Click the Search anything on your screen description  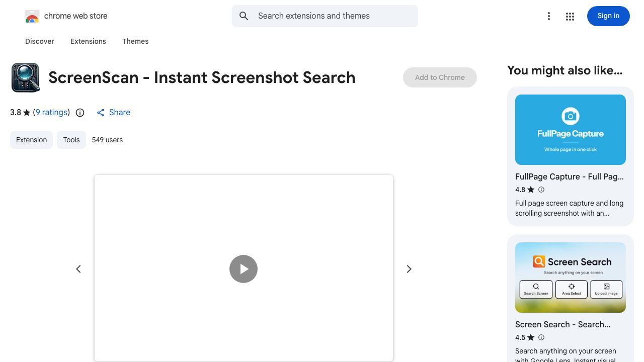pos(566,355)
